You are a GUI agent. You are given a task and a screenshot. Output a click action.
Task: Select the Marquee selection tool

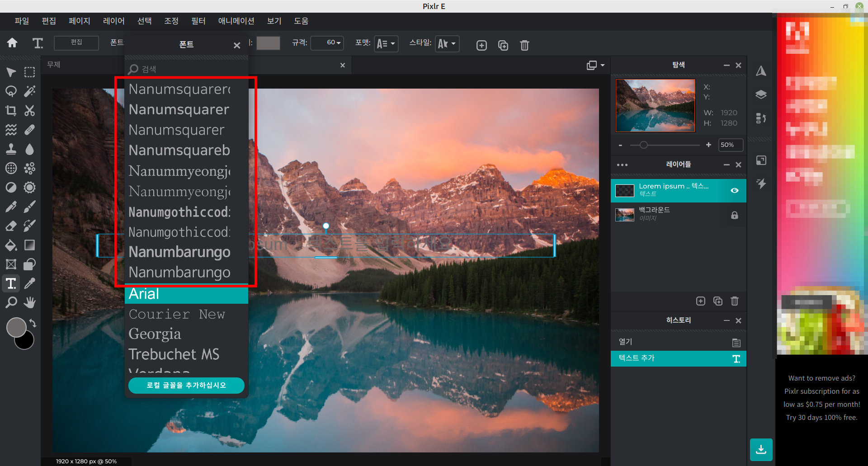tap(30, 72)
